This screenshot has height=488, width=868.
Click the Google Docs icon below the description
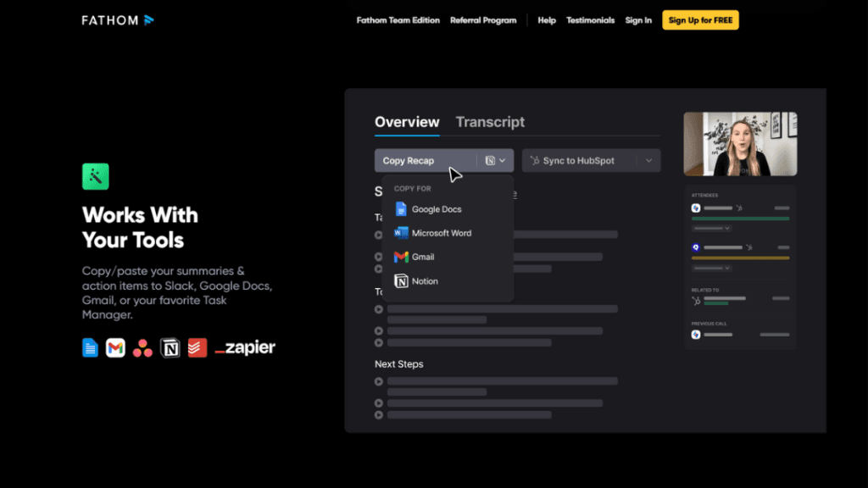click(90, 347)
